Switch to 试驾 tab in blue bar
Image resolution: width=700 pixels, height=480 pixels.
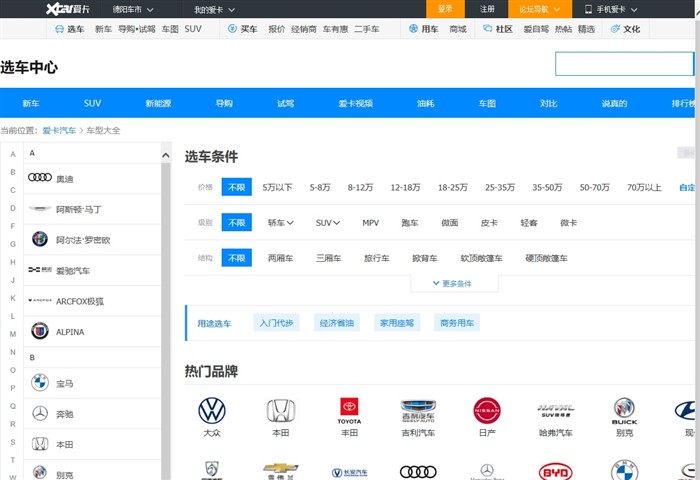pyautogui.click(x=285, y=103)
